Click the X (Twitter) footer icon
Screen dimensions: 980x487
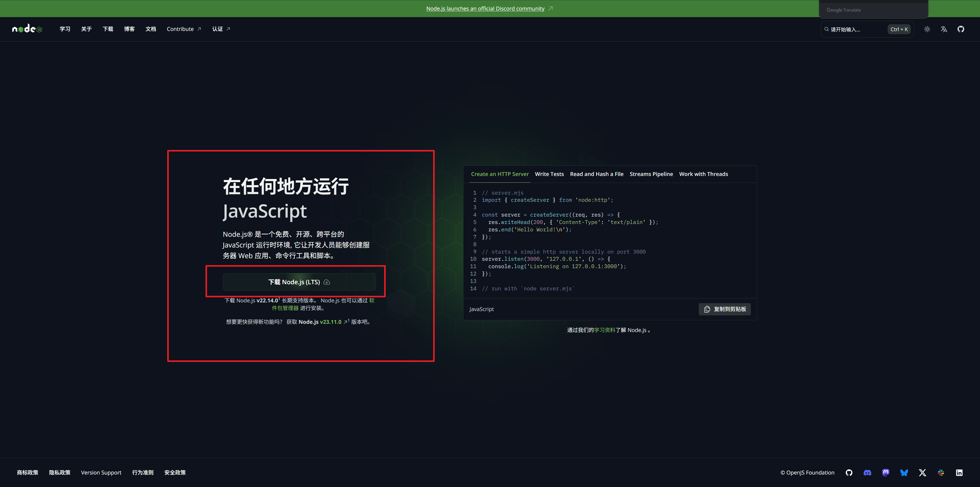coord(922,472)
